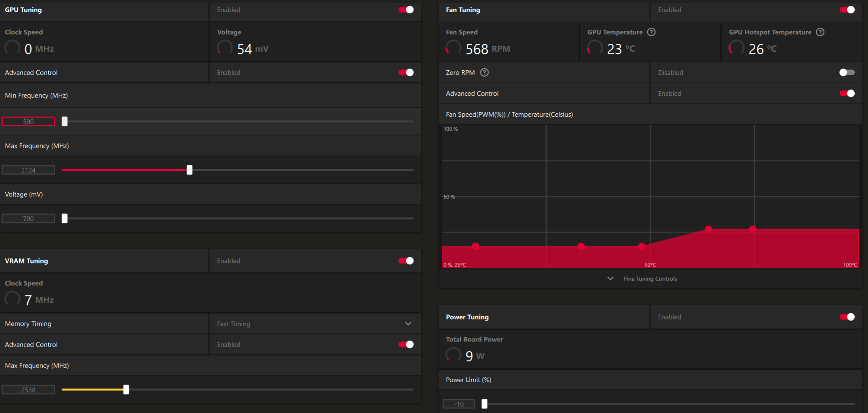Click the rightmost fan curve point
Viewport: 868px width, 413px height.
pos(752,229)
